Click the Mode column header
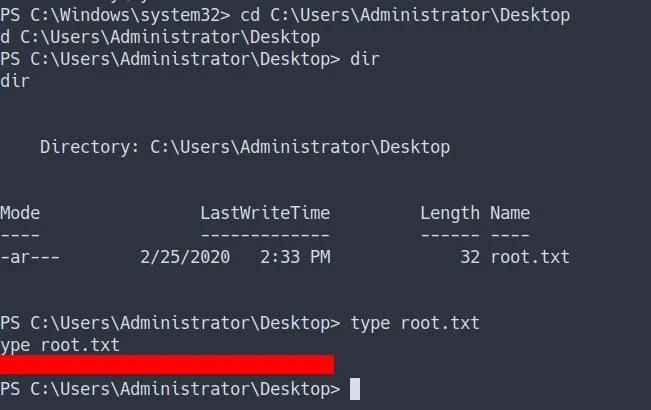This screenshot has height=410, width=651. [20, 213]
